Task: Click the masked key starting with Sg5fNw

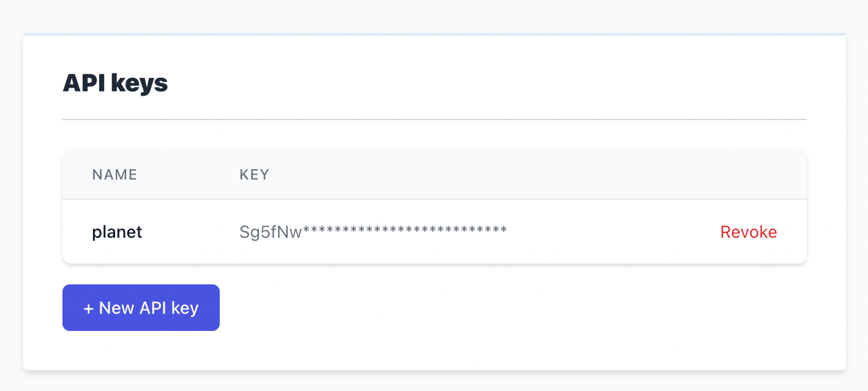Action: point(373,232)
